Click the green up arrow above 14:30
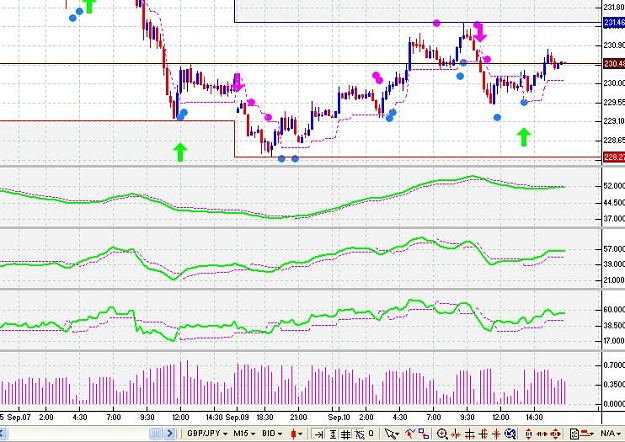 click(x=524, y=137)
